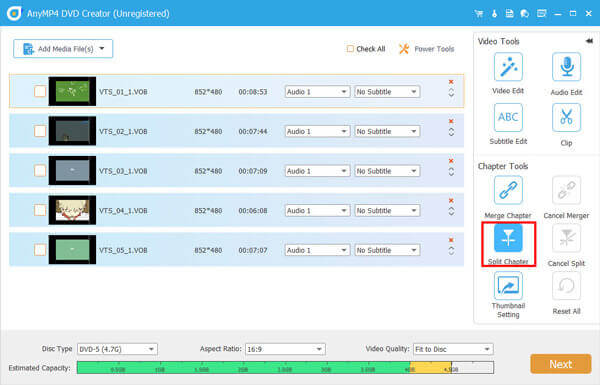This screenshot has height=385, width=600.
Task: Click the Cancel Split icon
Action: 566,238
